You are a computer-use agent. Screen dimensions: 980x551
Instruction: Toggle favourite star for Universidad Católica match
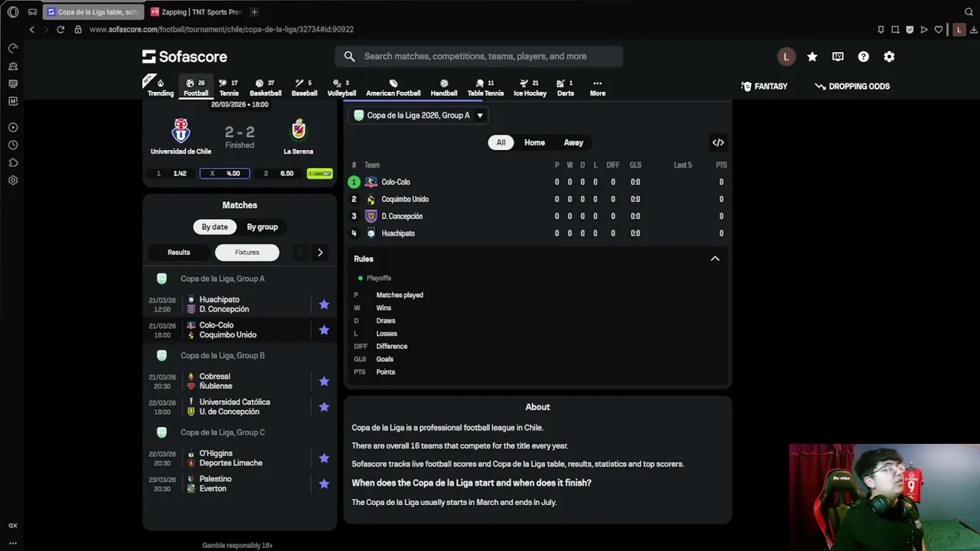324,407
